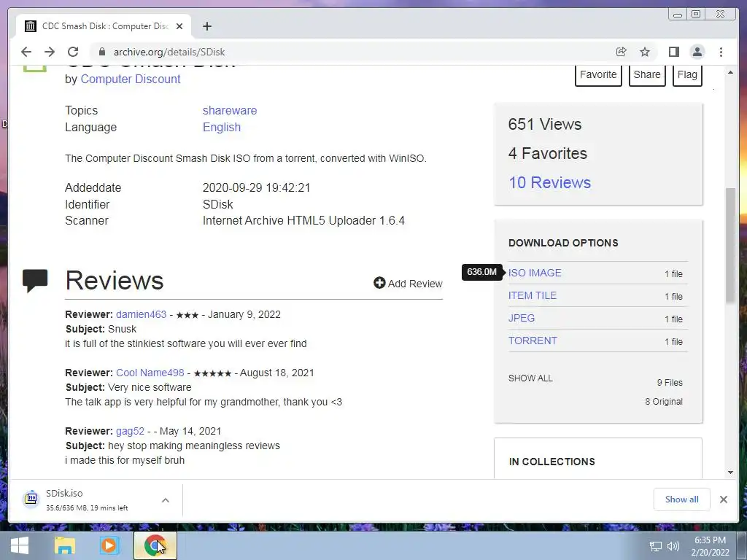Open reviewer Cool Name498's profile

[x=150, y=373]
